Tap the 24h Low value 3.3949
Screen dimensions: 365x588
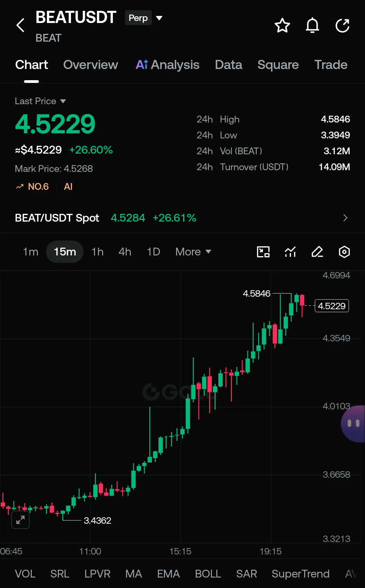click(x=335, y=135)
